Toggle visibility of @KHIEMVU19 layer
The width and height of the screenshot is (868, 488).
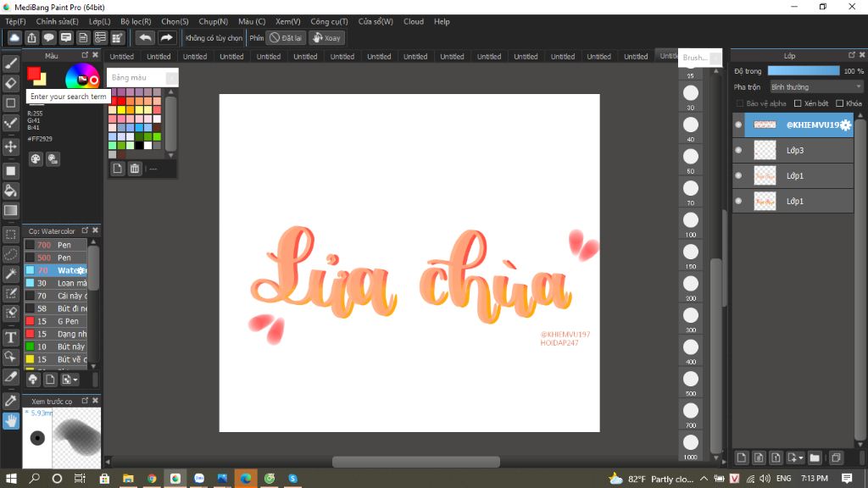(x=738, y=125)
